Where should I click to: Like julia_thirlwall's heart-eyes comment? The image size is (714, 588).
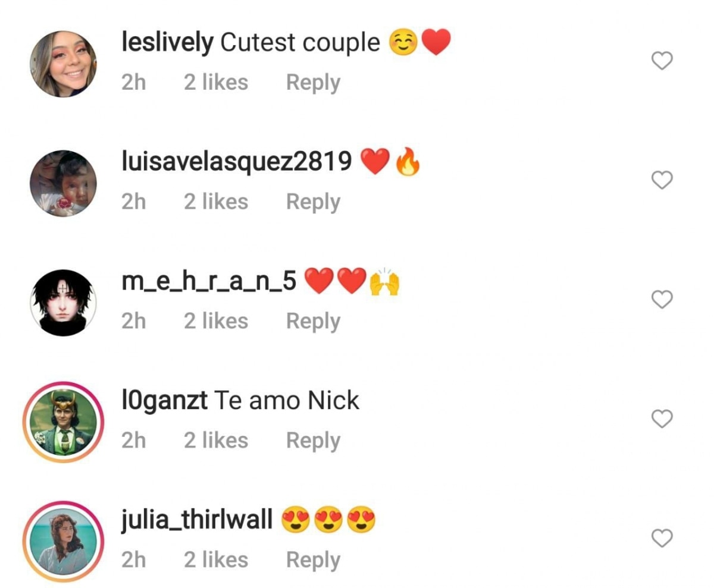[662, 539]
